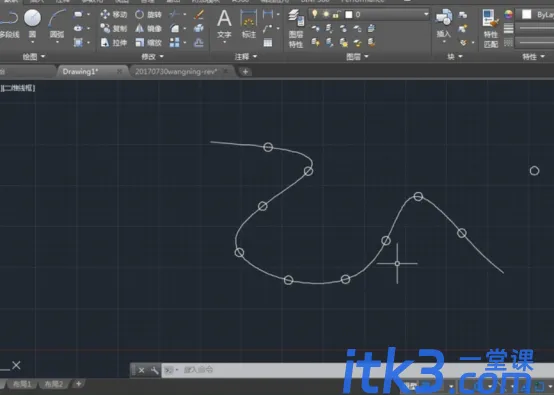Screen dimensions: 554x395
Task: Click the new drawing tab plus button
Action: (245, 72)
